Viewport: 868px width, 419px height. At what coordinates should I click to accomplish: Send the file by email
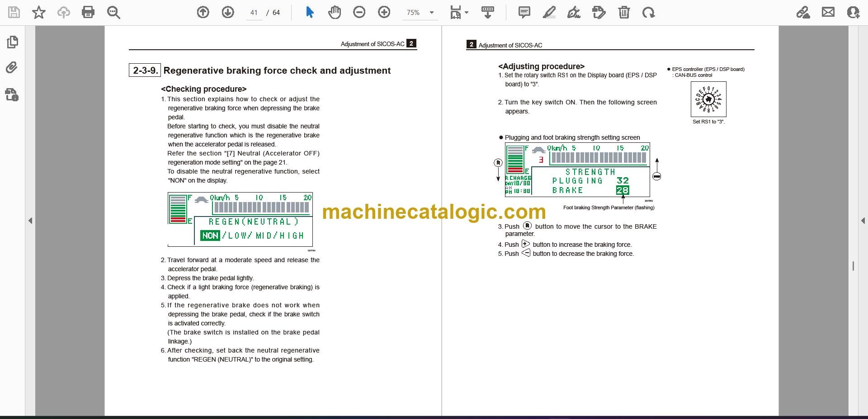(828, 12)
